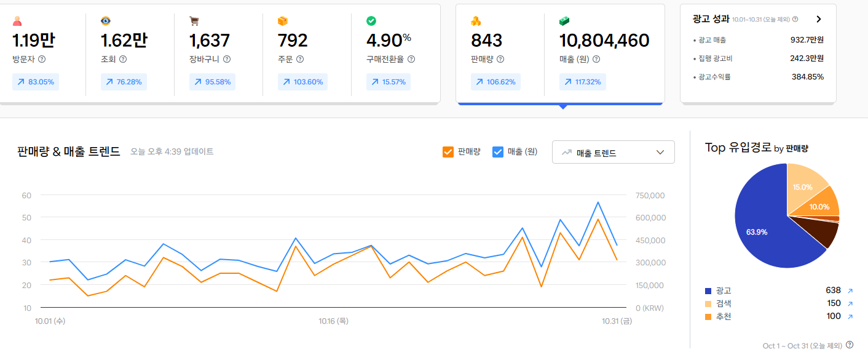The height and width of the screenshot is (360, 868).
Task: Expand 광고 성과 panel with the chevron arrow
Action: pos(818,19)
